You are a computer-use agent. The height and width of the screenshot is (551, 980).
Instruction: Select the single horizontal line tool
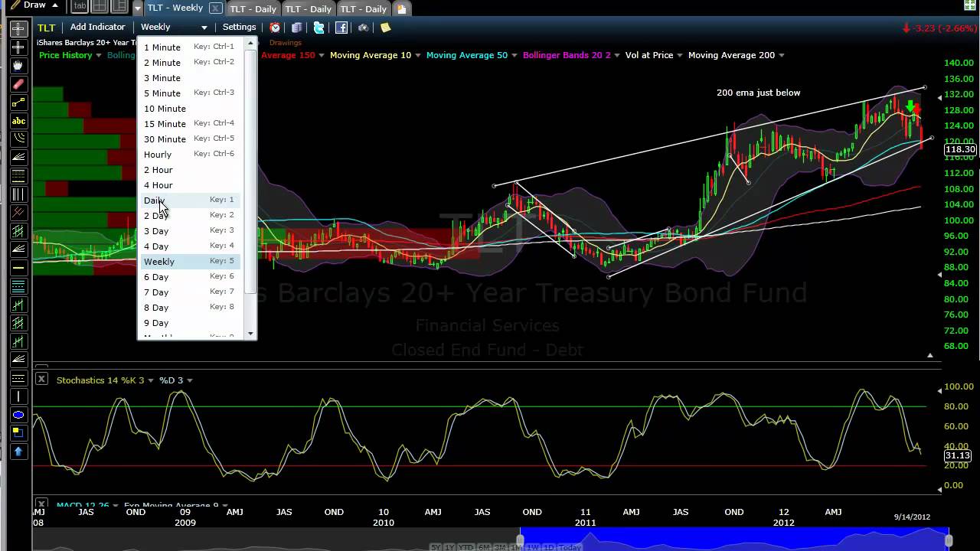tap(18, 268)
